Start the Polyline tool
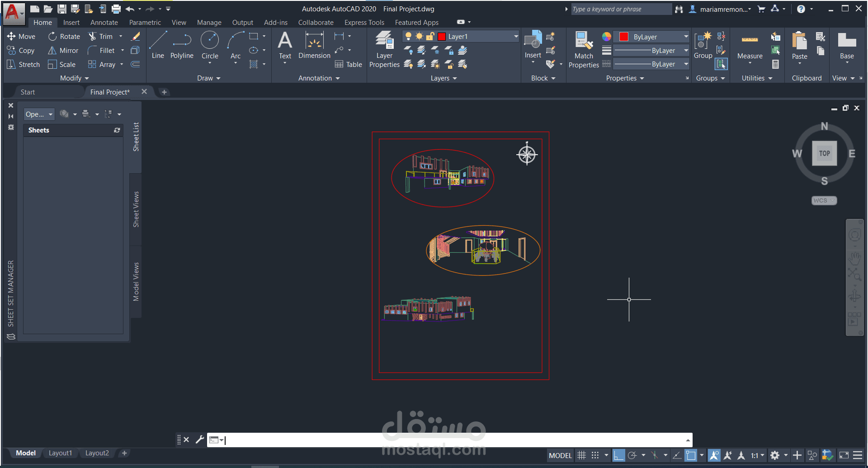The width and height of the screenshot is (868, 468). click(182, 45)
